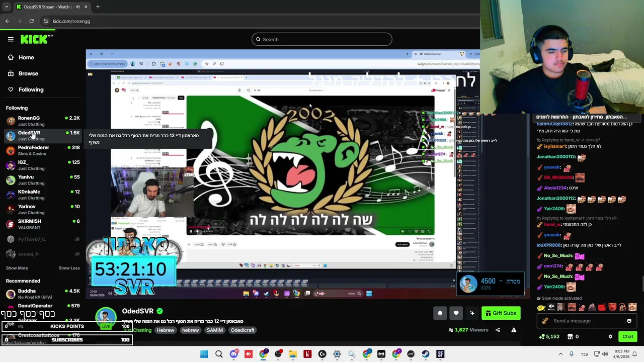Open the emoji picker in chat input
This screenshot has width=644, height=362.
(629, 321)
